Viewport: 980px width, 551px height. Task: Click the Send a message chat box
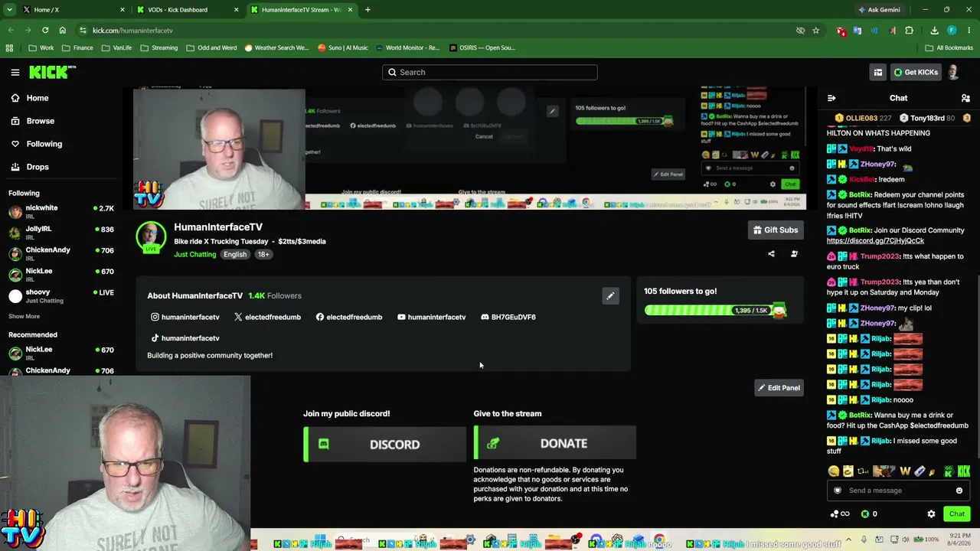897,491
